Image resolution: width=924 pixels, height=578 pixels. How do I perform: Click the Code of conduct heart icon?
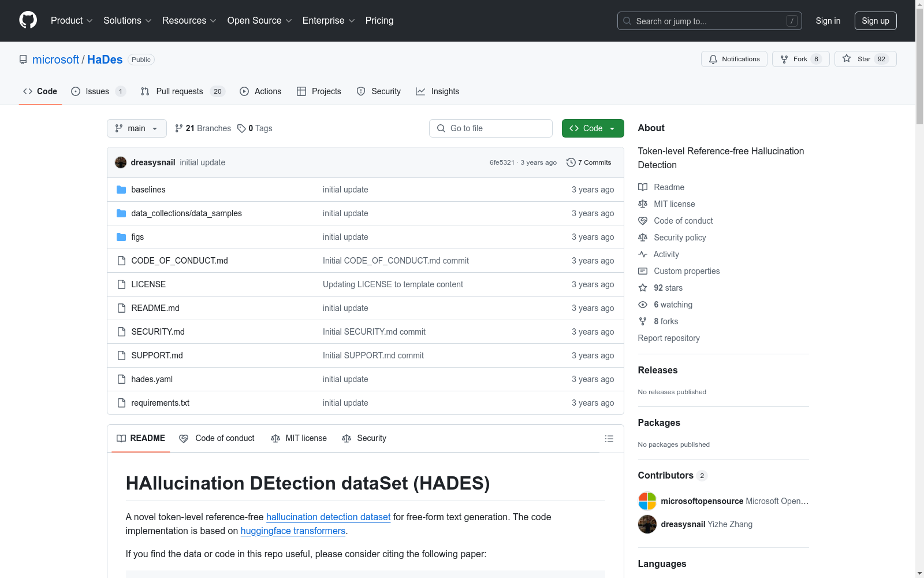[643, 221]
